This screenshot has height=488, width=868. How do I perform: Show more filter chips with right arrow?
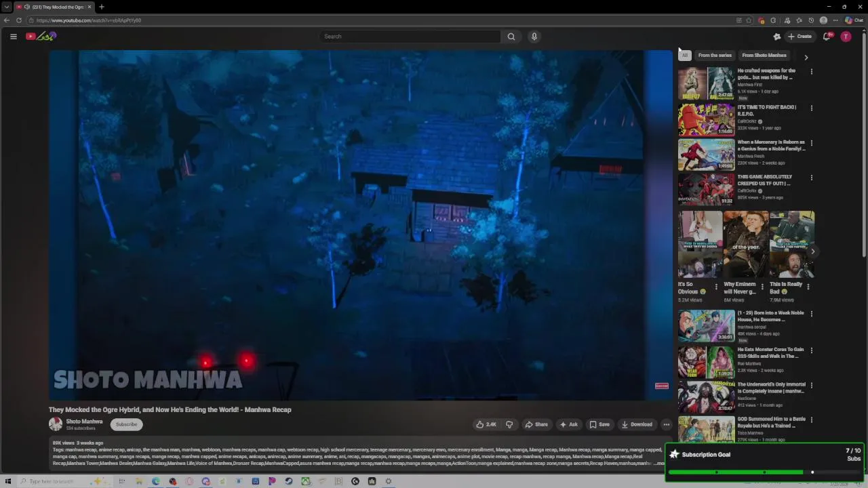tap(806, 58)
